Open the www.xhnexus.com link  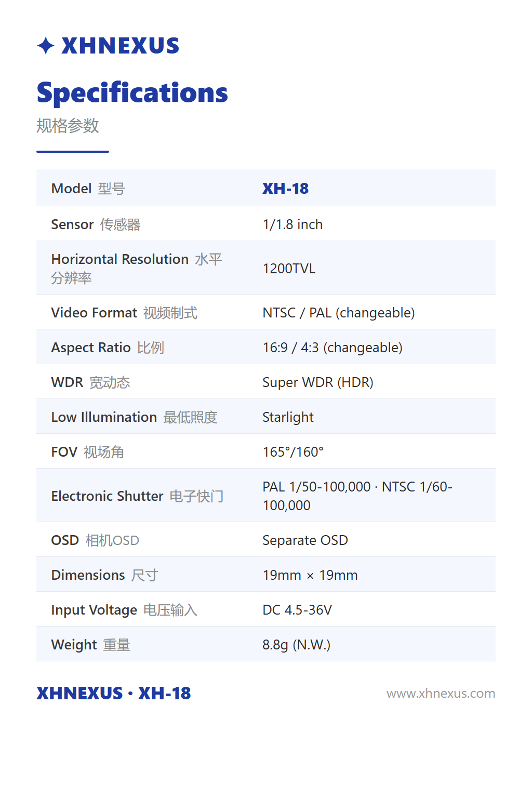click(x=441, y=694)
